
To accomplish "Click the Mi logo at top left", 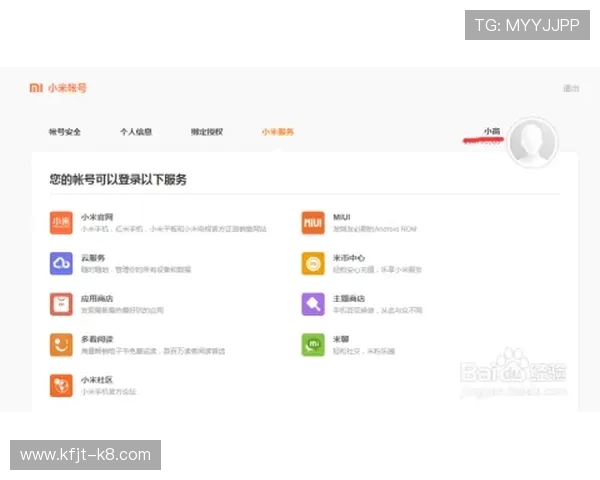I will coord(36,88).
